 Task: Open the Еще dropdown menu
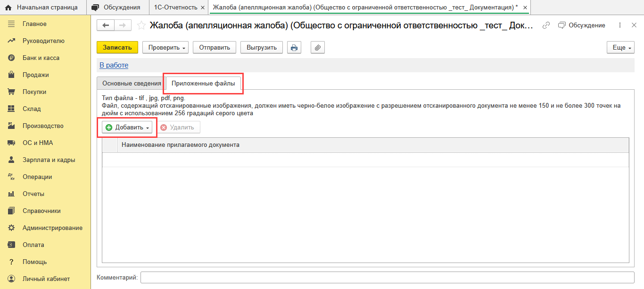click(620, 48)
